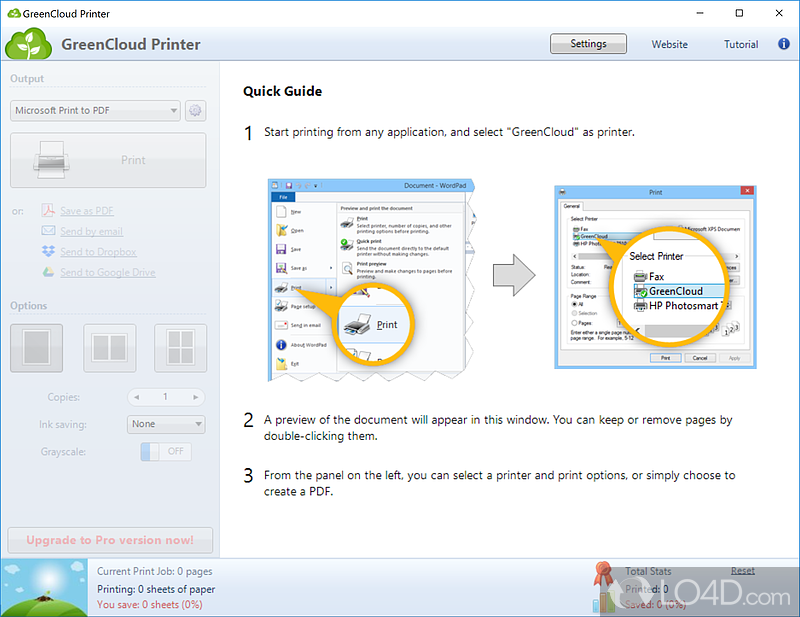Maximize the GreenCloud Printer window
Viewport: 800px width, 617px height.
[739, 13]
